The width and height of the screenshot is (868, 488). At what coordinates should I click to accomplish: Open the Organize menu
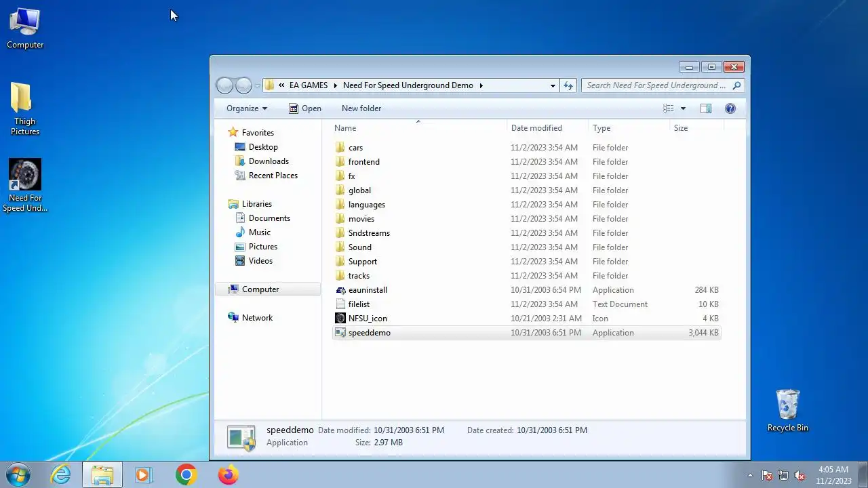click(x=247, y=108)
